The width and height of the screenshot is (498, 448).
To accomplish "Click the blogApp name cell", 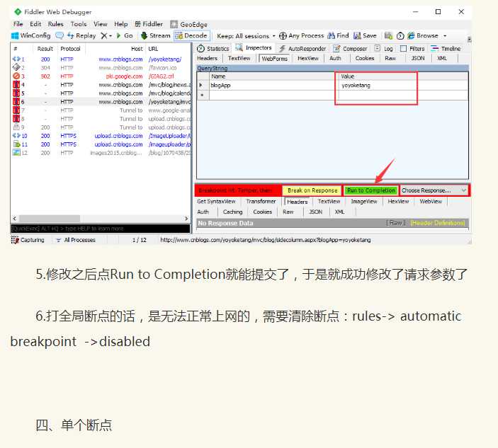I will pyautogui.click(x=272, y=86).
